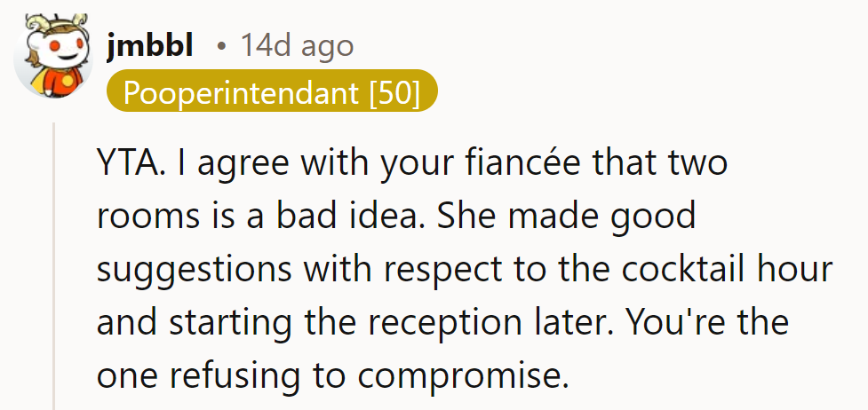Click the Pooperintendant [50] flair badge
The height and width of the screenshot is (410, 868).
pyautogui.click(x=272, y=91)
